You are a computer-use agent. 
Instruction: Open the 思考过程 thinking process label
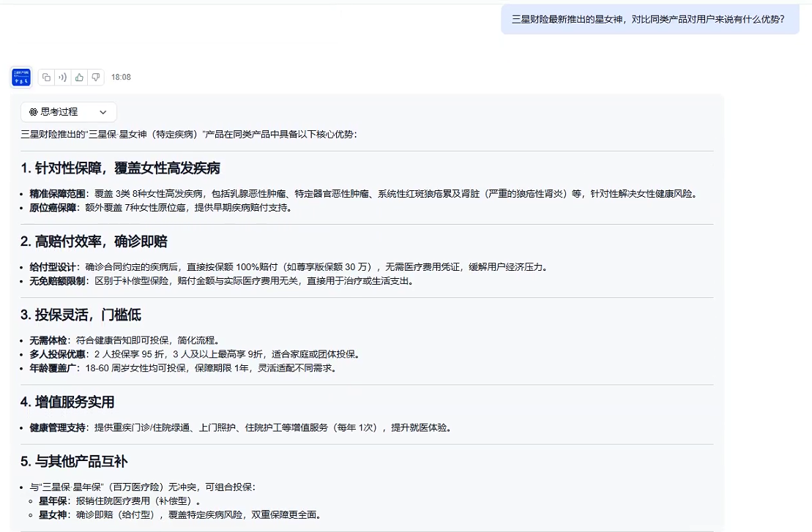point(59,112)
